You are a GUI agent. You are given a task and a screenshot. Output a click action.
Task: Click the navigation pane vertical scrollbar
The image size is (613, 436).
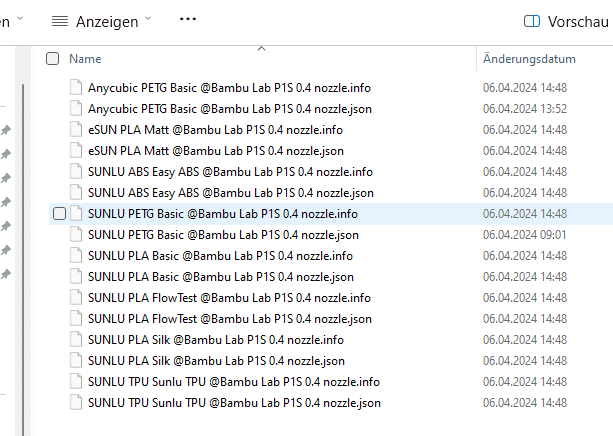(23, 258)
